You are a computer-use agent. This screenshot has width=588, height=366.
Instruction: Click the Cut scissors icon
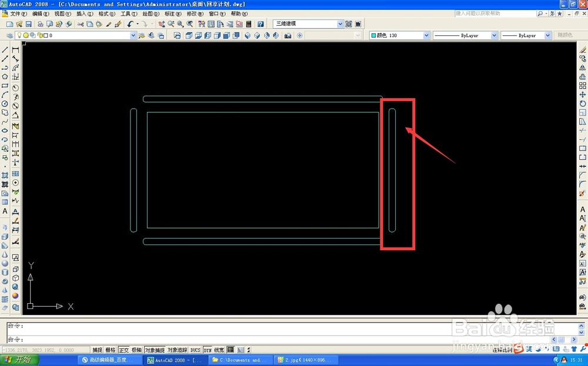coord(80,24)
